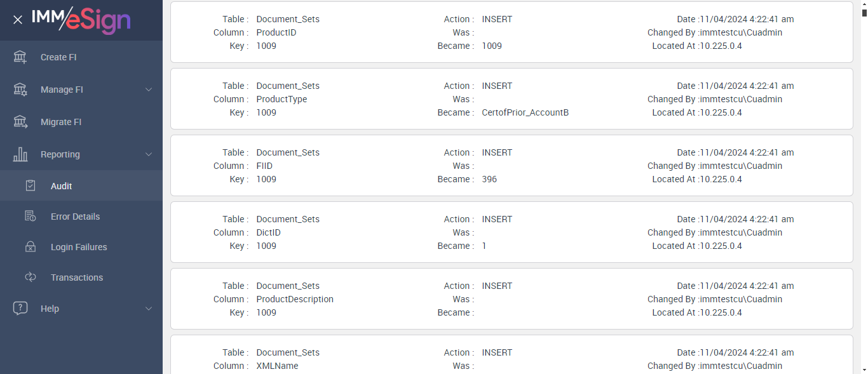
Task: Open the Create FI menu item
Action: coord(58,57)
